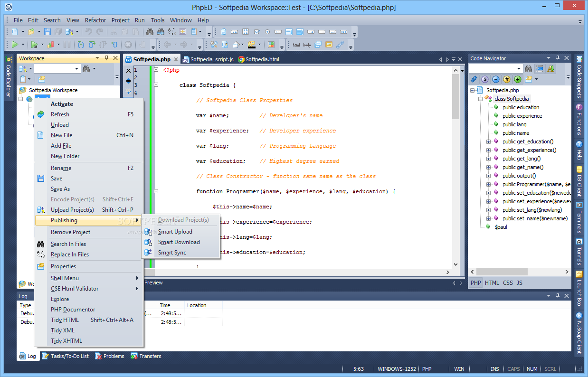The image size is (588, 377).
Task: Select public education in Code Navigator tree
Action: [x=521, y=107]
